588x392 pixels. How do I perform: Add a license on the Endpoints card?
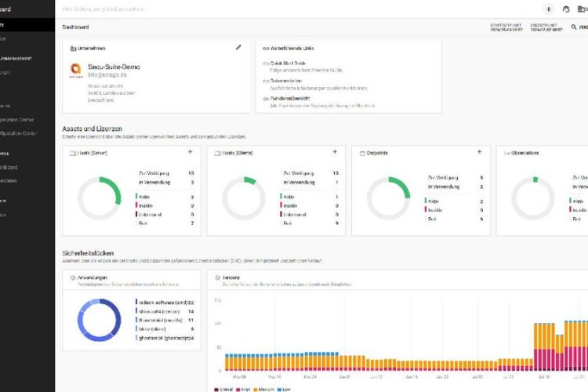point(479,152)
